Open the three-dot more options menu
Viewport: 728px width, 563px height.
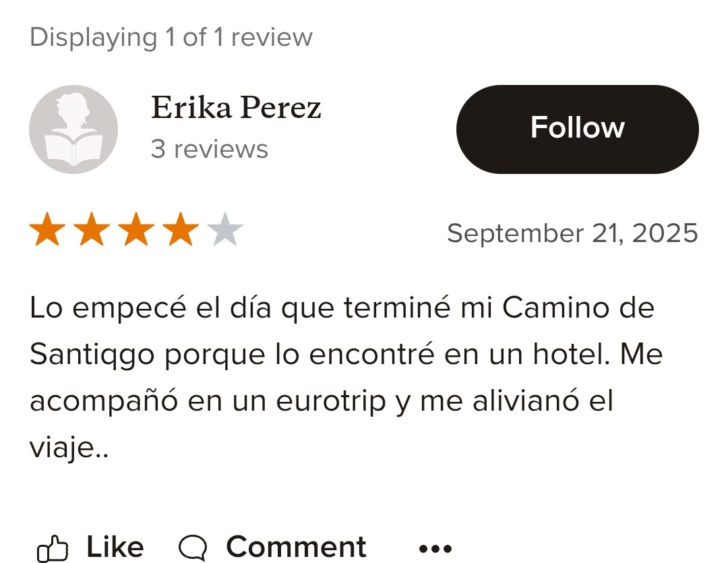[435, 549]
